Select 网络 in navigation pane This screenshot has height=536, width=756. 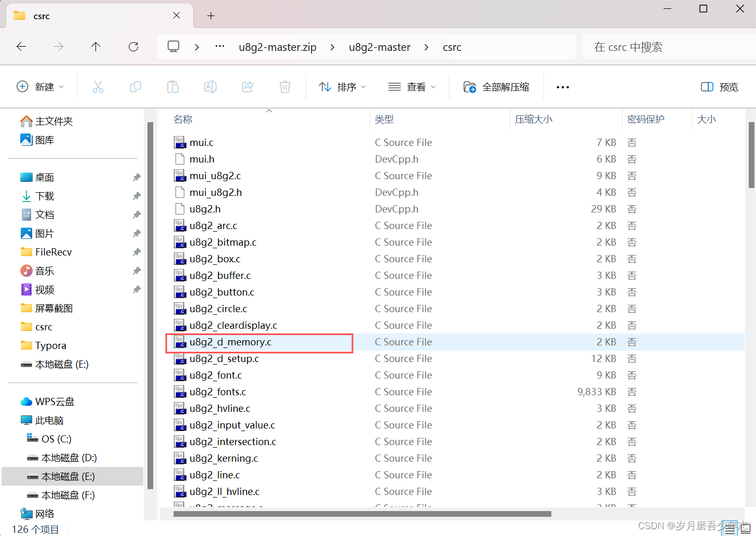point(37,514)
